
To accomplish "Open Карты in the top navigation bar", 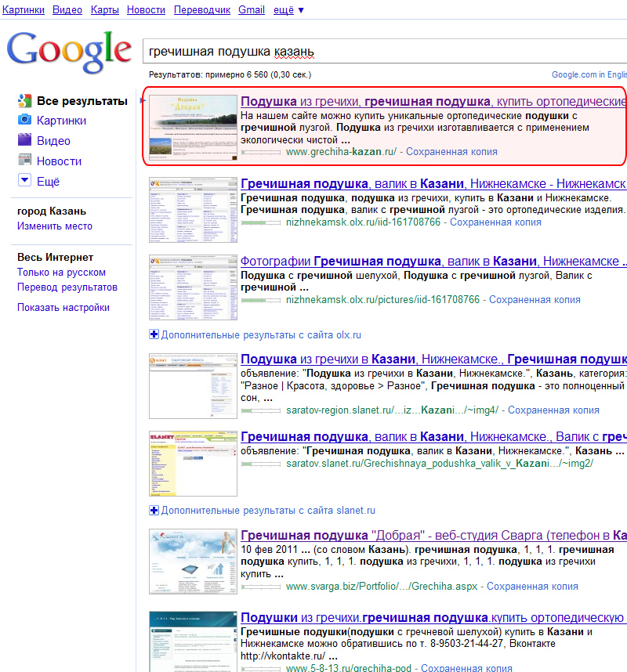I will tap(105, 9).
